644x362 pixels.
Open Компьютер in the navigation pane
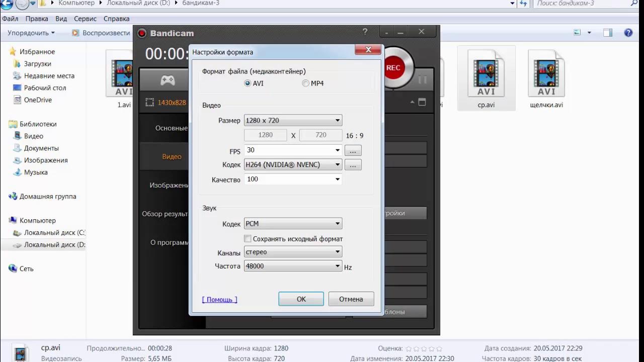(38, 221)
